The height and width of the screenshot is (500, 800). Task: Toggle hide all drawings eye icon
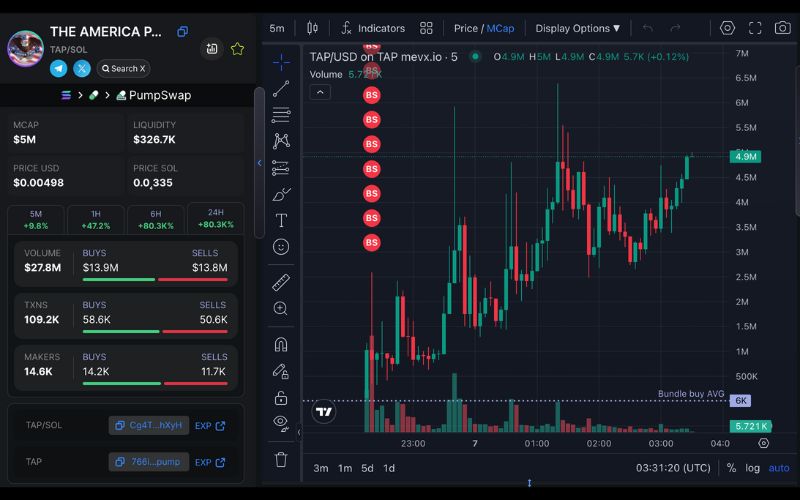click(x=281, y=423)
